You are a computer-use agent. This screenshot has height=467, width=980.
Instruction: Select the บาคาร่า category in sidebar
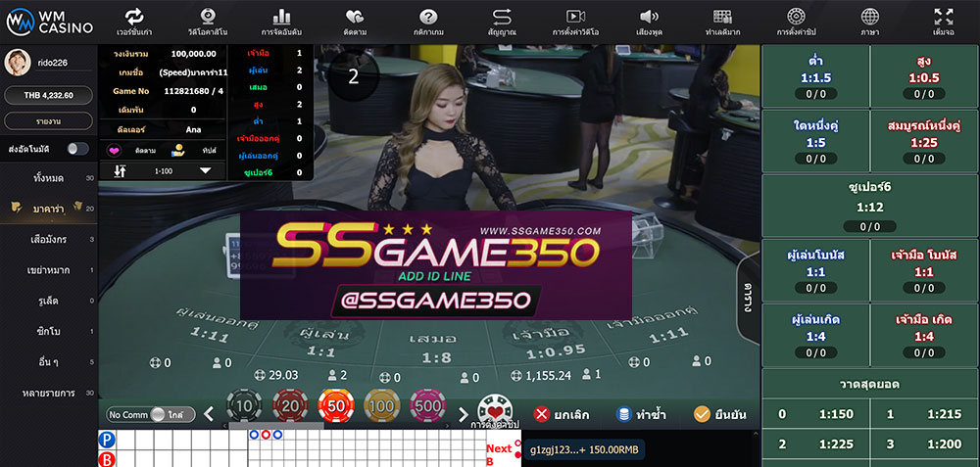tap(49, 209)
